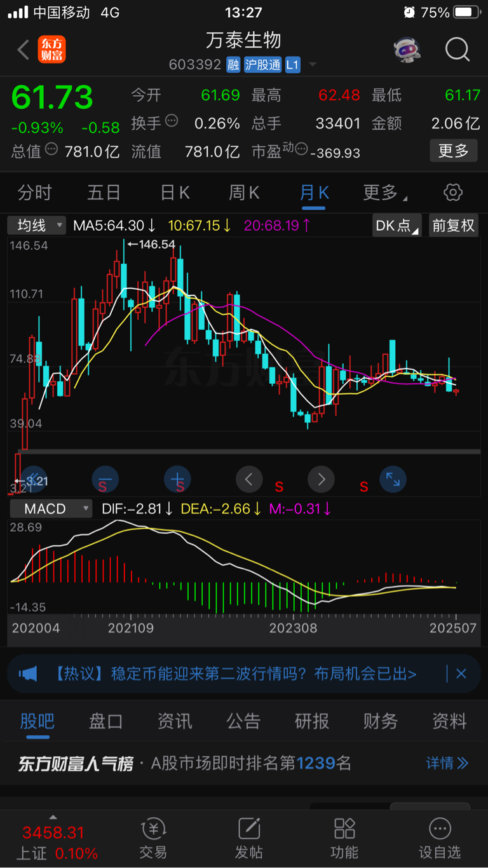Tap the 更多 quote details button

(454, 151)
